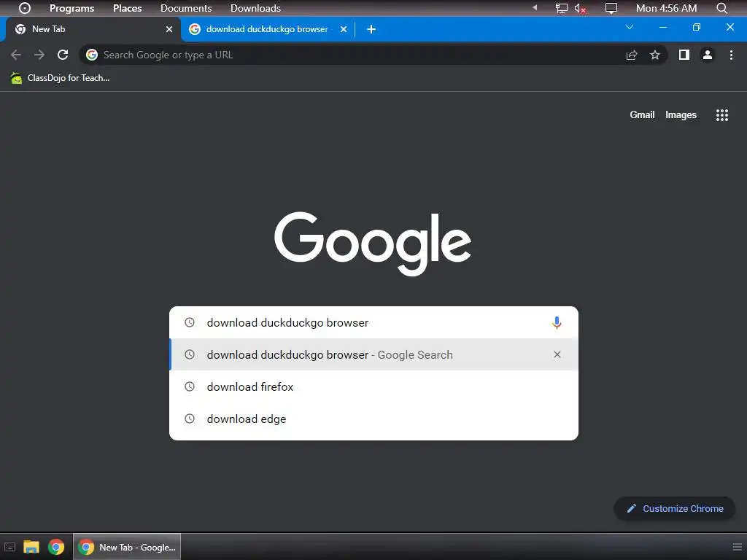747x560 pixels.
Task: Click the browser Back arrow
Action: (16, 55)
